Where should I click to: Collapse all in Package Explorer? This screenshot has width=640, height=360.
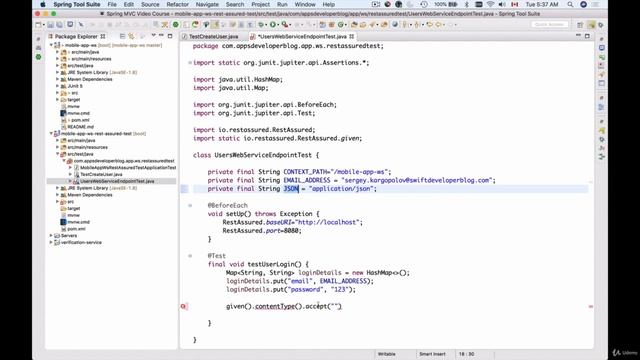(x=122, y=36)
